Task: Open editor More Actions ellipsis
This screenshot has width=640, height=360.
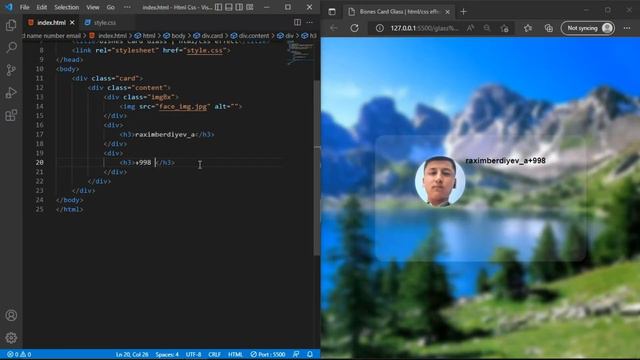Action: click(x=310, y=22)
